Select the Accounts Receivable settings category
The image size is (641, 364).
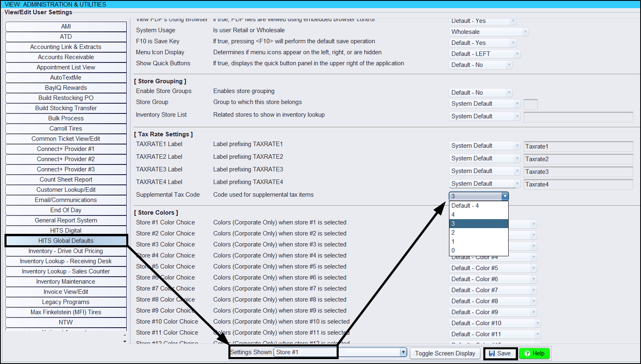tap(66, 57)
